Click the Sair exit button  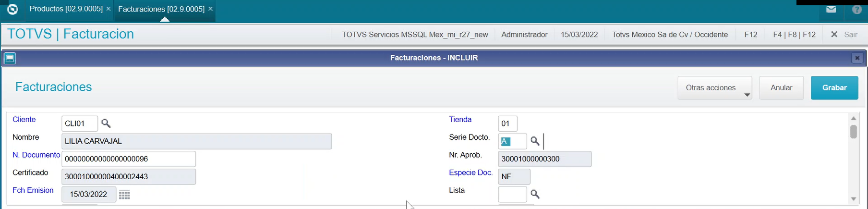[844, 35]
